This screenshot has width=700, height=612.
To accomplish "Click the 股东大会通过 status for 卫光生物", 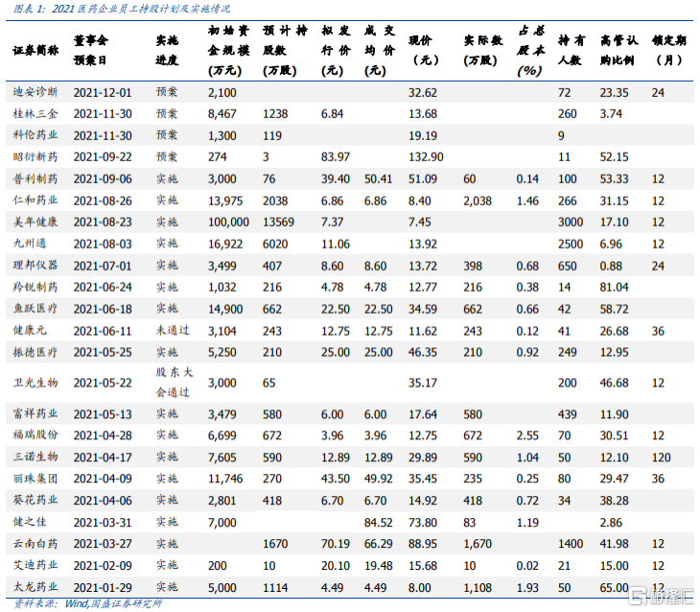I will (x=175, y=383).
